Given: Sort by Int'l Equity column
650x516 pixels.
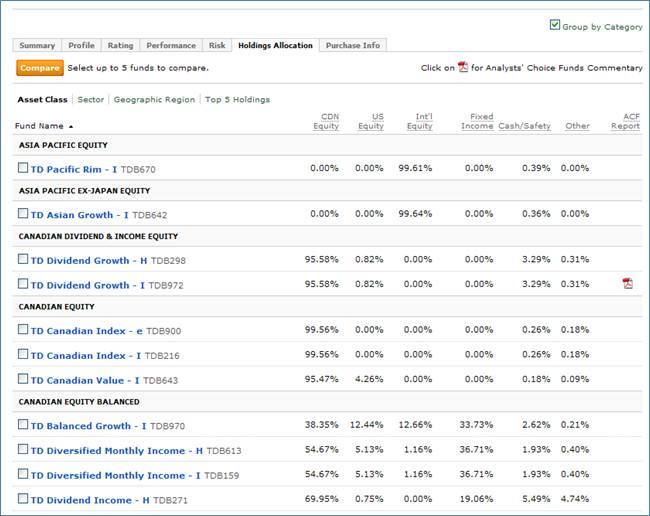Looking at the screenshot, I should coord(420,121).
